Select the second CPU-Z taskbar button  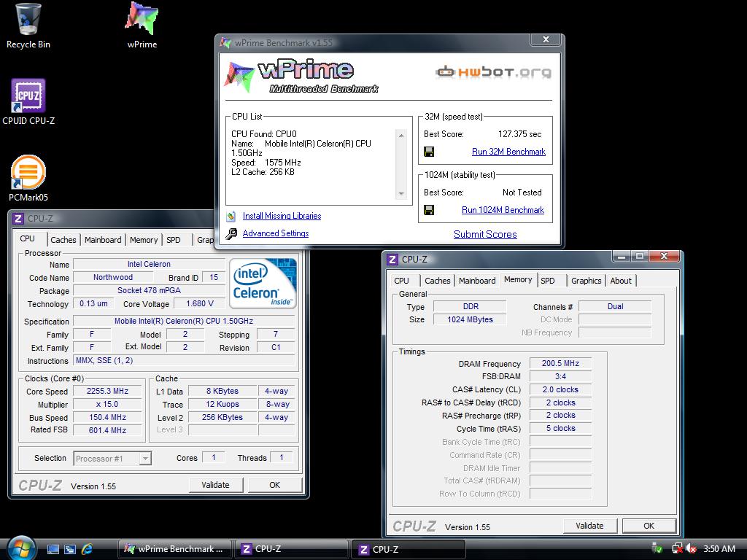[407, 549]
